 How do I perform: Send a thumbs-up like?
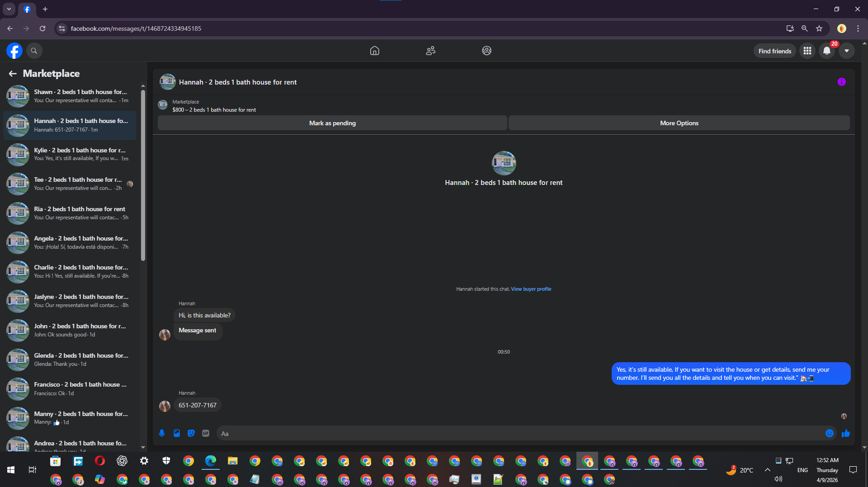tap(846, 433)
